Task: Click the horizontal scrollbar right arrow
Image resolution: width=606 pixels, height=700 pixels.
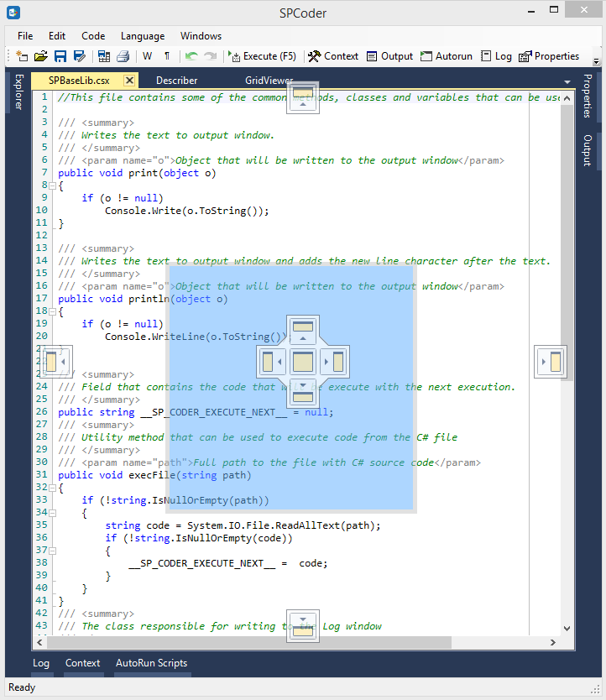Action: click(553, 642)
